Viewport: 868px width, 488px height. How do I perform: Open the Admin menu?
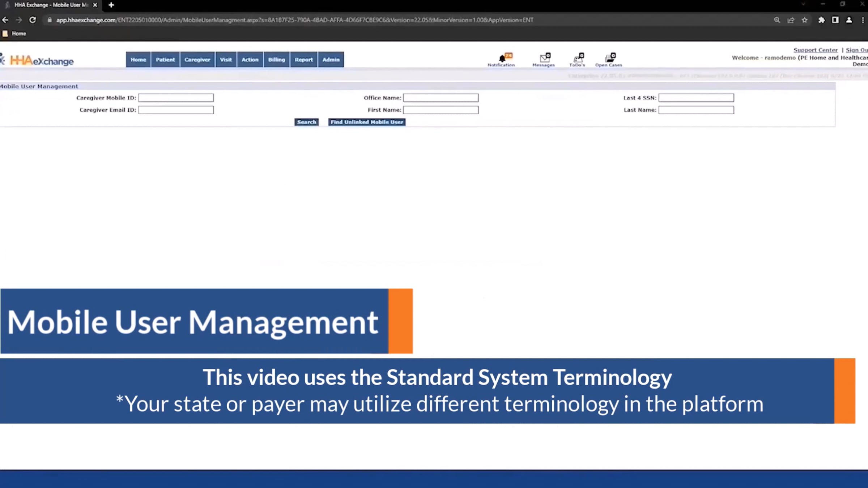click(x=331, y=60)
